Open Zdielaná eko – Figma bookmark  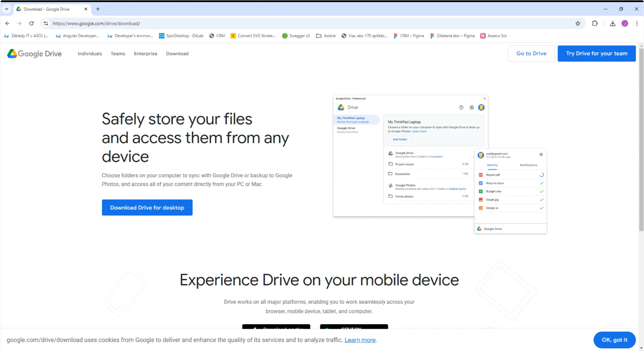(452, 36)
